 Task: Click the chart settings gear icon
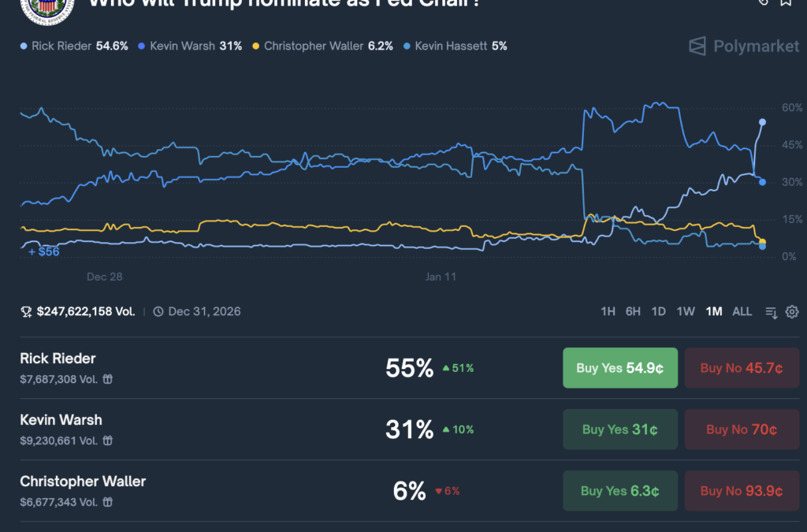click(x=792, y=312)
